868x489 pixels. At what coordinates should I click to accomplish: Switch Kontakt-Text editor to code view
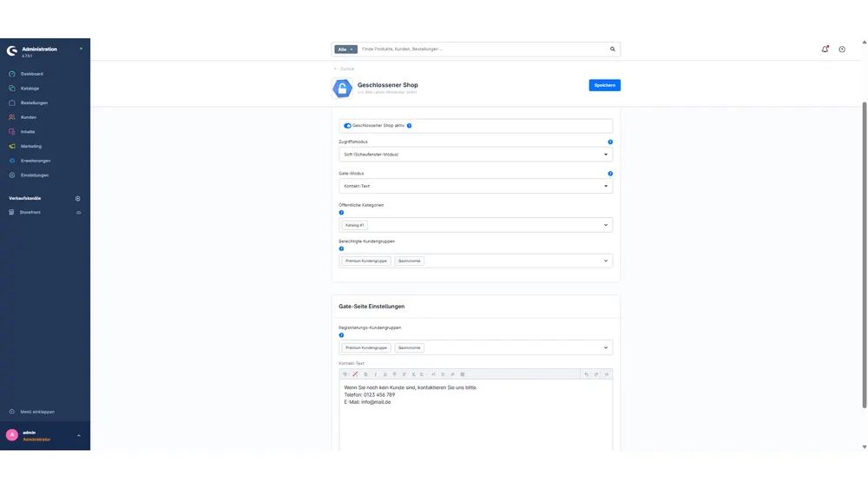click(607, 374)
